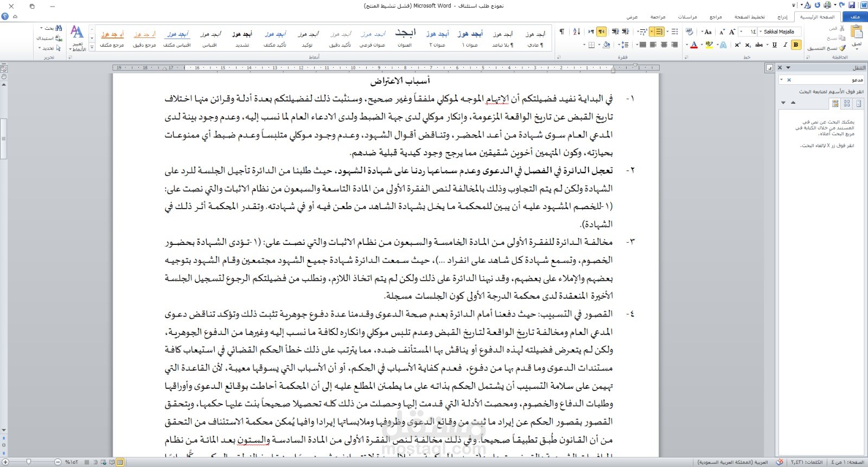The width and height of the screenshot is (868, 467).
Task: Click the Format Painter (نسخ التنسيق) button
Action: [x=827, y=48]
